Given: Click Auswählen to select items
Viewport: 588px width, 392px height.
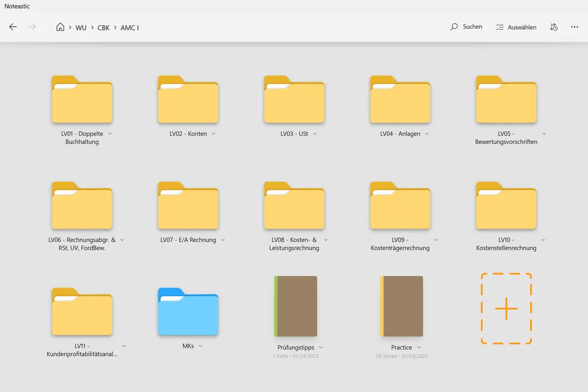Looking at the screenshot, I should 516,27.
